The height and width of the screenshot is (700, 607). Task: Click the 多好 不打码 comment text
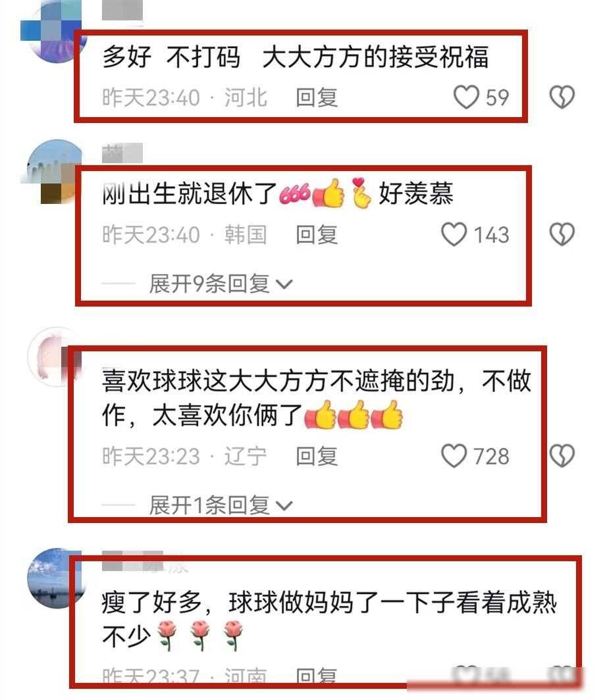click(295, 57)
